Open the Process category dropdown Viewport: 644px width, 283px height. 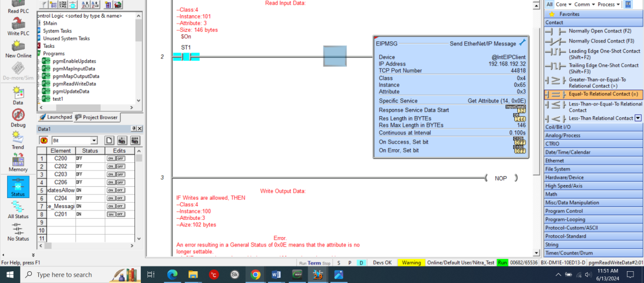(609, 5)
